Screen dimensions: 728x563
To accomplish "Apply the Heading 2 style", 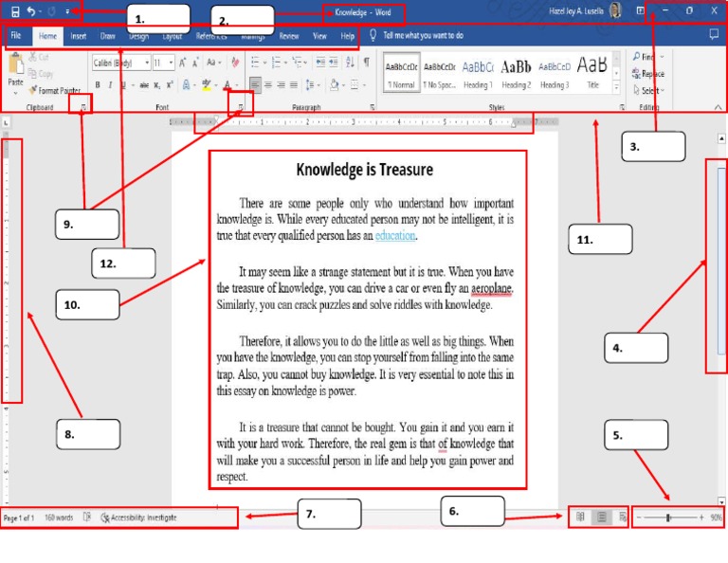I will [516, 73].
